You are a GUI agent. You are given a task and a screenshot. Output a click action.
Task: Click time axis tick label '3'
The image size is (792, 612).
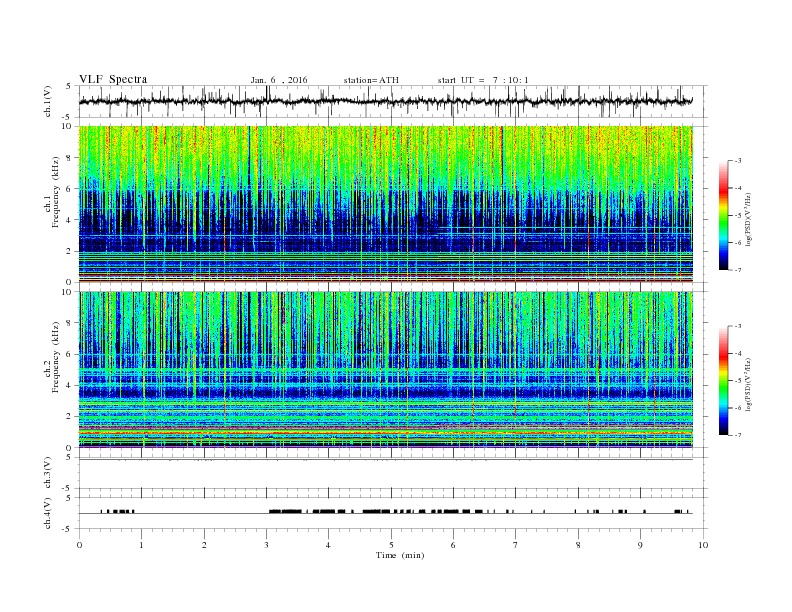[x=266, y=545]
